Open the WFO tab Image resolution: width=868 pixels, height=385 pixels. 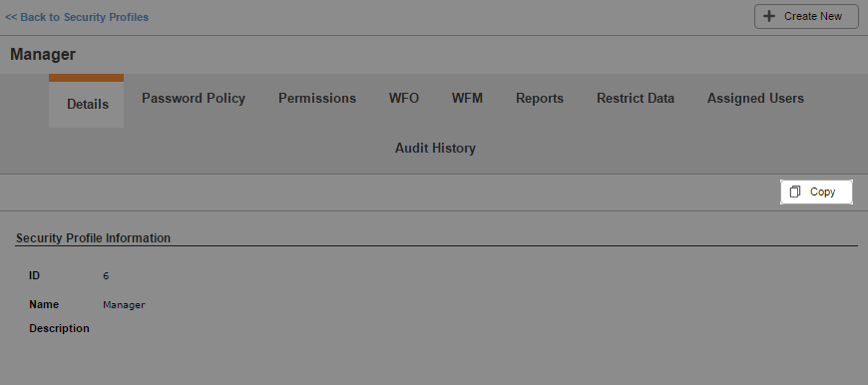pos(403,98)
